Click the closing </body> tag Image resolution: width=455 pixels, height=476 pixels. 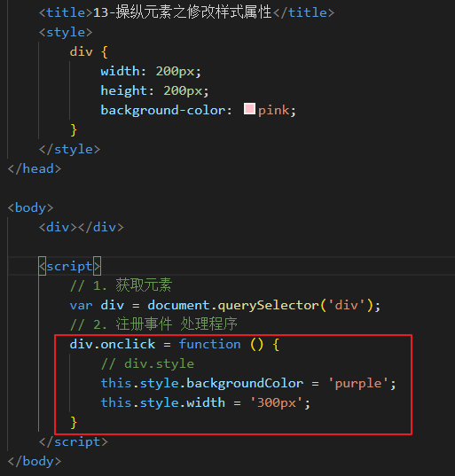35,462
